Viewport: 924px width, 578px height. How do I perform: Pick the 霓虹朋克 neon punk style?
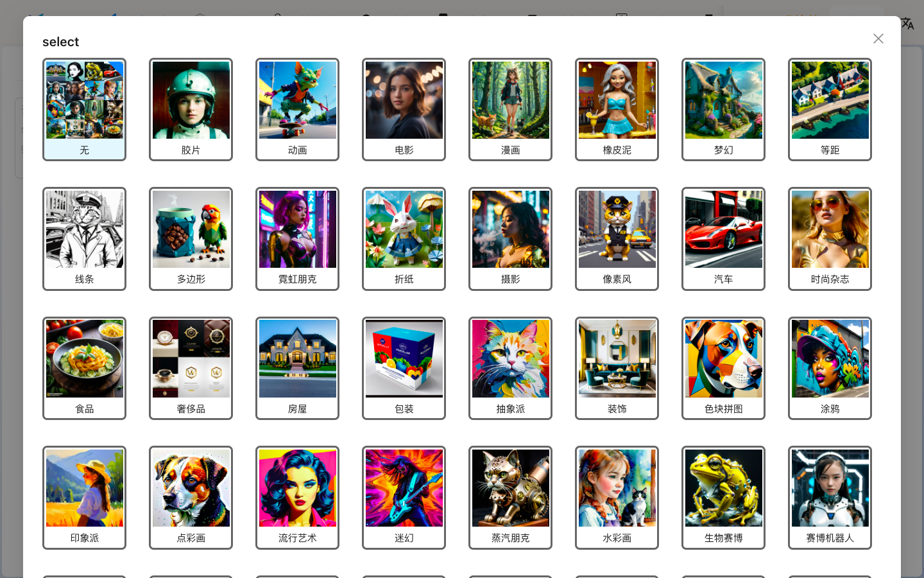[297, 239]
